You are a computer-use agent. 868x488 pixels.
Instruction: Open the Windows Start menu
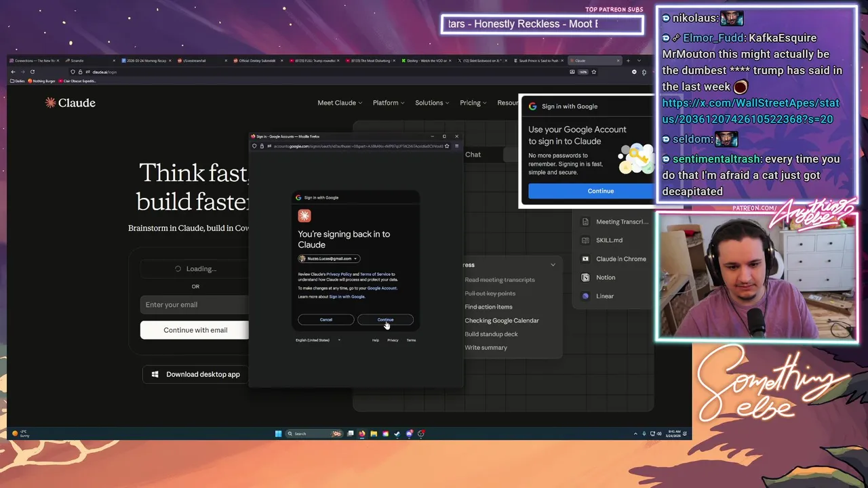coord(278,434)
